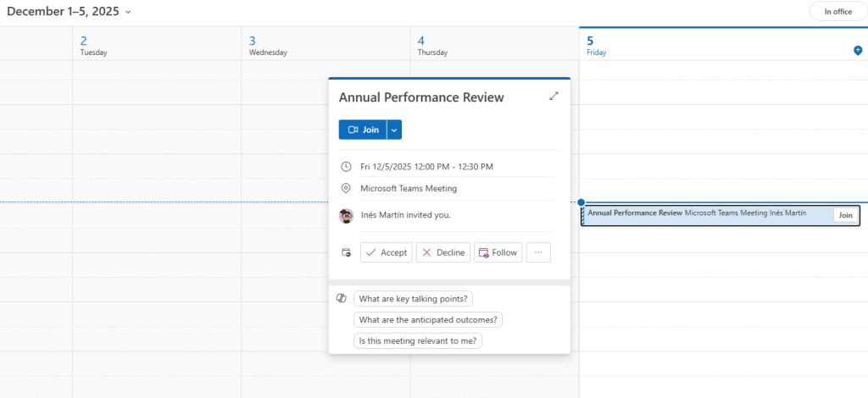Click the Join meeting button in popup
The width and height of the screenshot is (868, 398).
tap(363, 130)
